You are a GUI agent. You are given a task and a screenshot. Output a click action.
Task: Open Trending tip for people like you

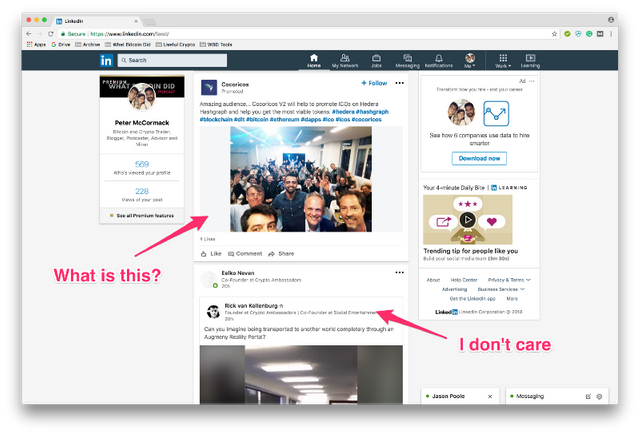coord(471,251)
